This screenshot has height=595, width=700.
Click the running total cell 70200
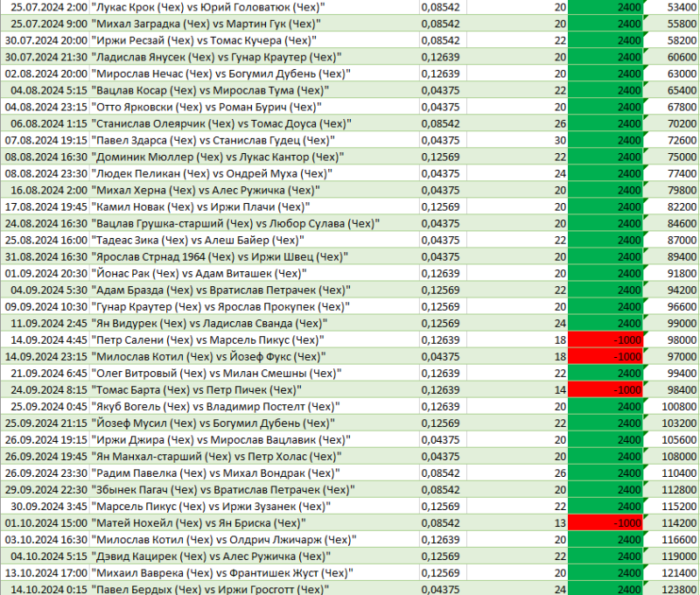pos(680,123)
